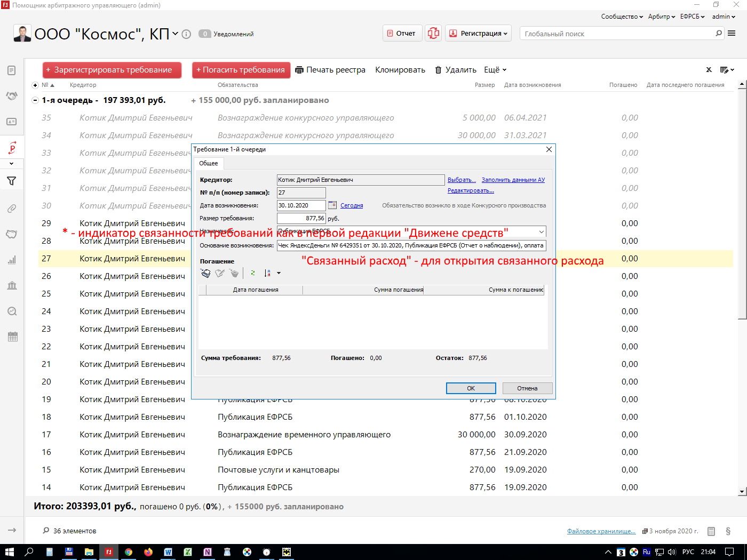This screenshot has width=747, height=560.
Task: Click the handshake icon in the left sidebar
Action: pos(12,96)
